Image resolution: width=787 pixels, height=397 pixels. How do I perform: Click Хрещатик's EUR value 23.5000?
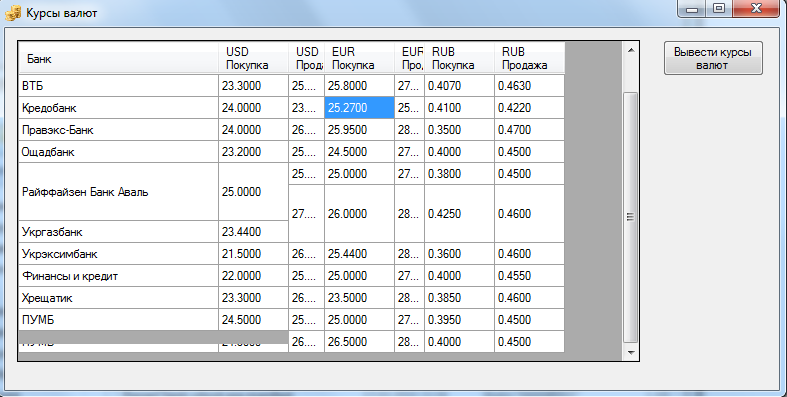click(359, 298)
